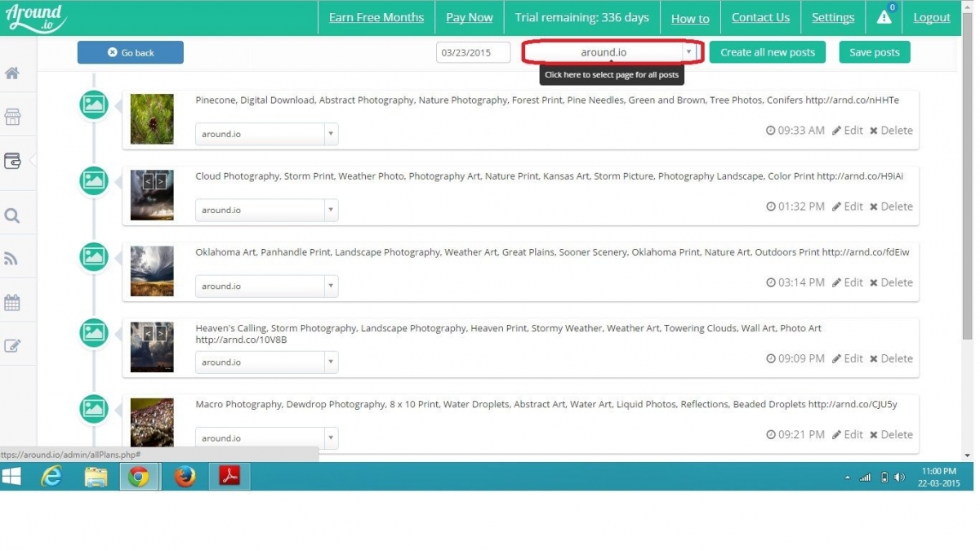Open page dropdown for Oklahoma Art post
The height and width of the screenshot is (551, 980).
click(266, 286)
